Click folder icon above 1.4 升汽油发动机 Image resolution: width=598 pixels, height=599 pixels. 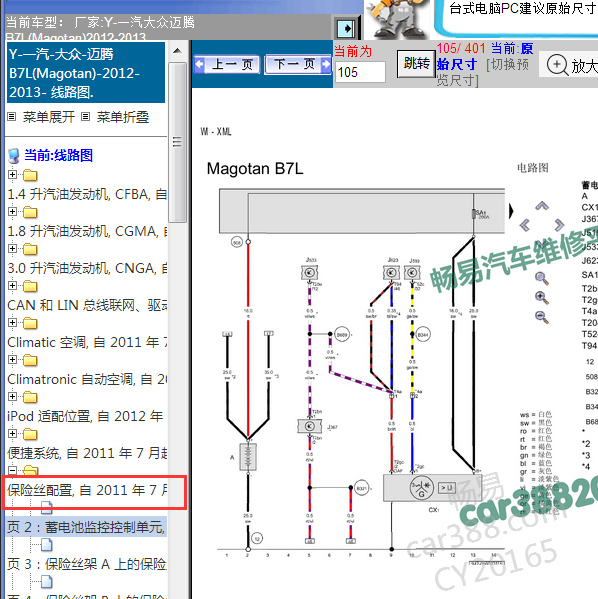click(x=30, y=175)
